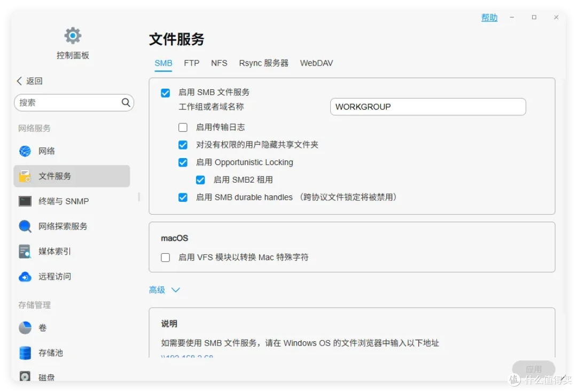
Task: Select 媒体索引 sidebar label
Action: [54, 252]
